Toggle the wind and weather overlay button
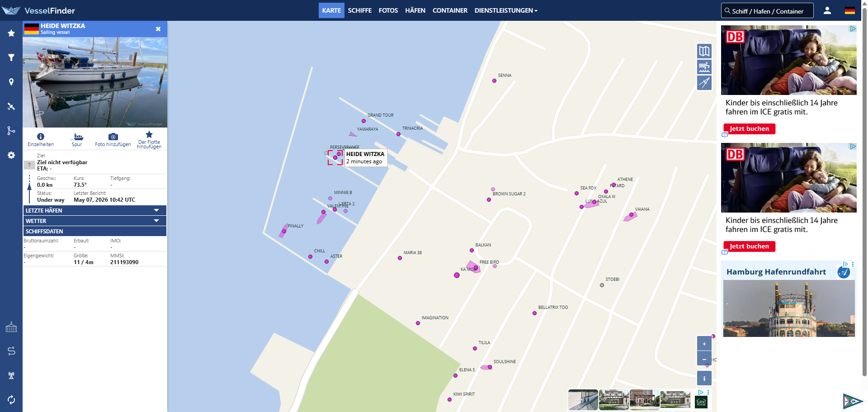 [x=704, y=67]
